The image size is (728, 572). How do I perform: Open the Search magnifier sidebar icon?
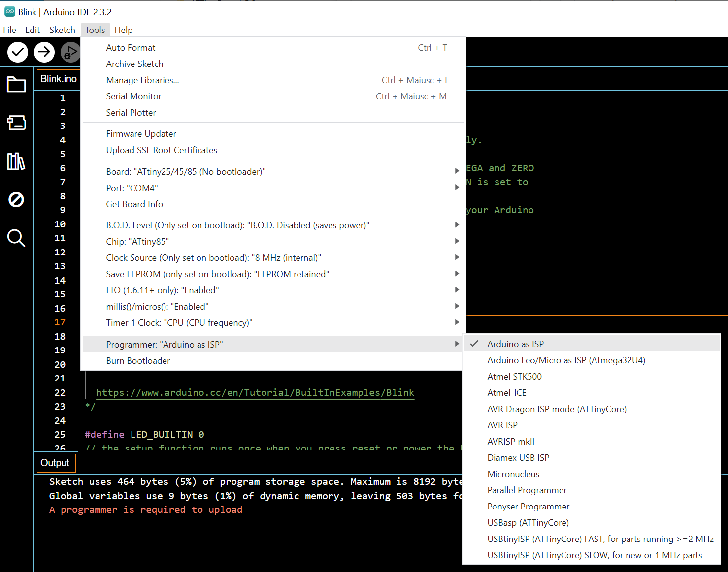(x=16, y=238)
